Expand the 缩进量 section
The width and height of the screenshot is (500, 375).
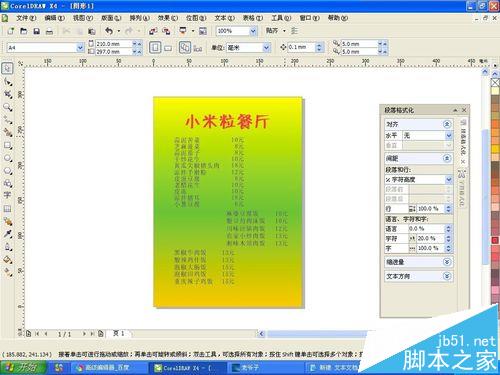[x=447, y=262]
